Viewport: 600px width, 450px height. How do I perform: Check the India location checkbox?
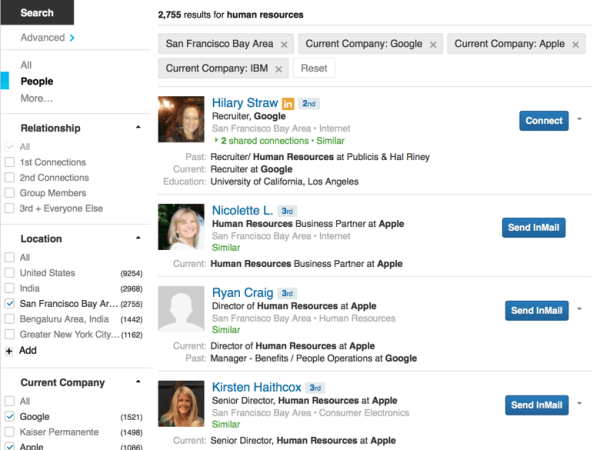pyautogui.click(x=10, y=288)
